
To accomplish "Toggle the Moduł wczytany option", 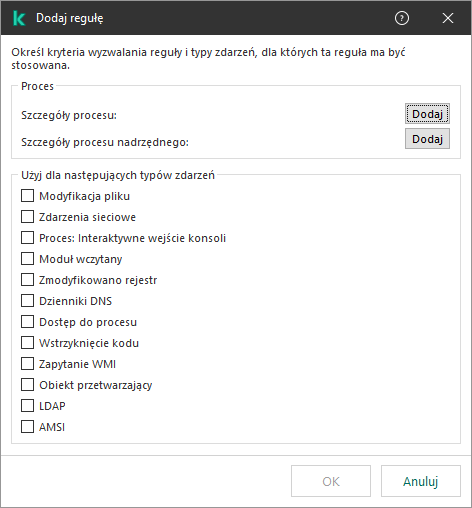I will 27,259.
